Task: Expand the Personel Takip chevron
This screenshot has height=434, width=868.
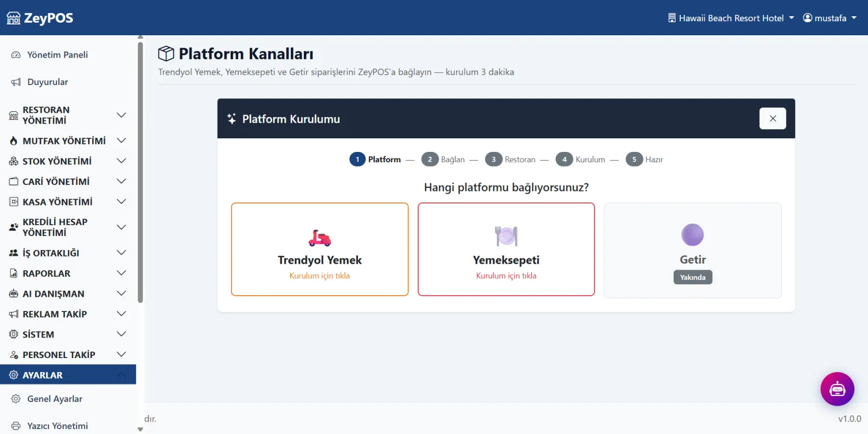Action: pos(122,355)
